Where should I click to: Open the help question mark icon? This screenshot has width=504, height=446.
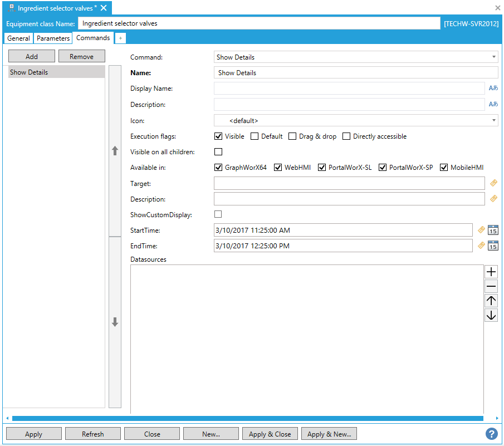491,434
